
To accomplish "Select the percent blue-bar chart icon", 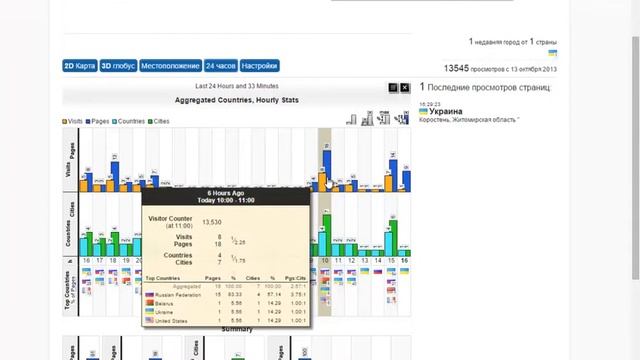I will [402, 118].
